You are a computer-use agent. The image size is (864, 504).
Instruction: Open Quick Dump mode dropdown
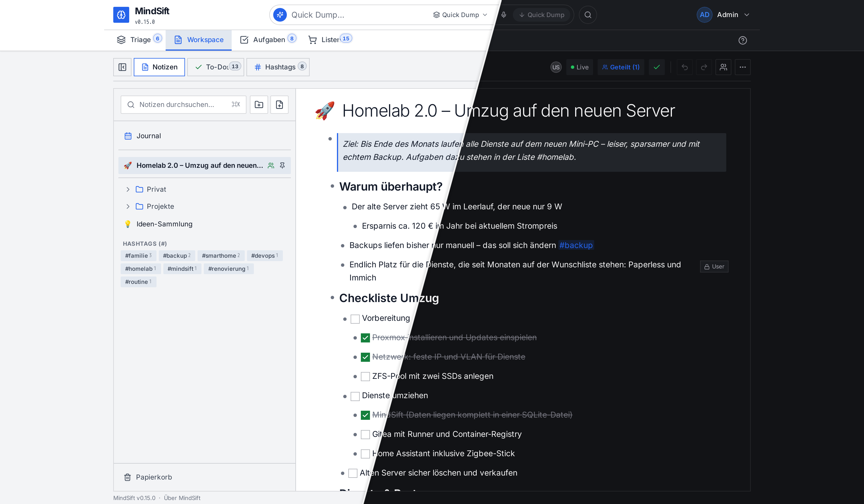[460, 15]
